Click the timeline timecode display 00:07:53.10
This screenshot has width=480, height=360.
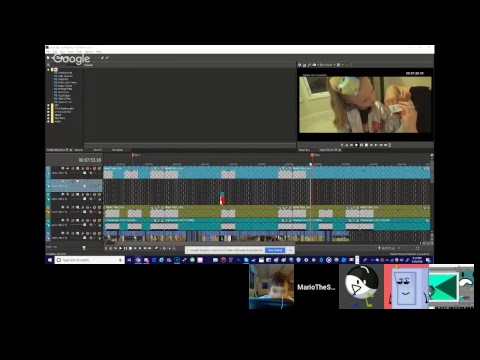coord(90,160)
